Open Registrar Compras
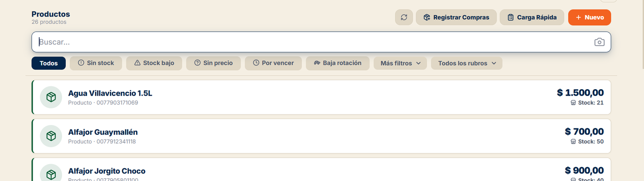The image size is (644, 181). 456,17
